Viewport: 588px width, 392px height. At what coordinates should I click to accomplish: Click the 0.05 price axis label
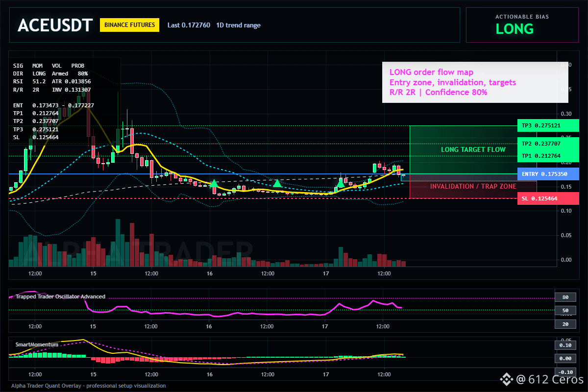click(x=566, y=235)
